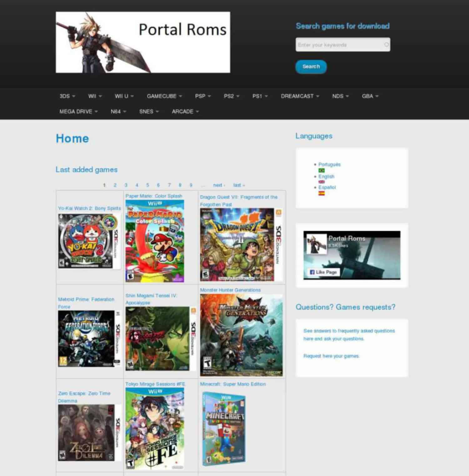Expand the PSP menu dropdown

203,96
